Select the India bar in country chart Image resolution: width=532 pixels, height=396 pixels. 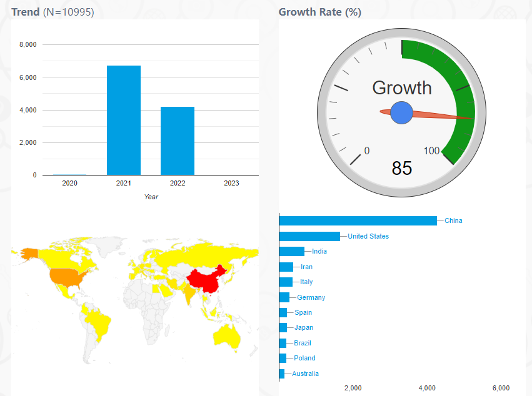pyautogui.click(x=292, y=251)
